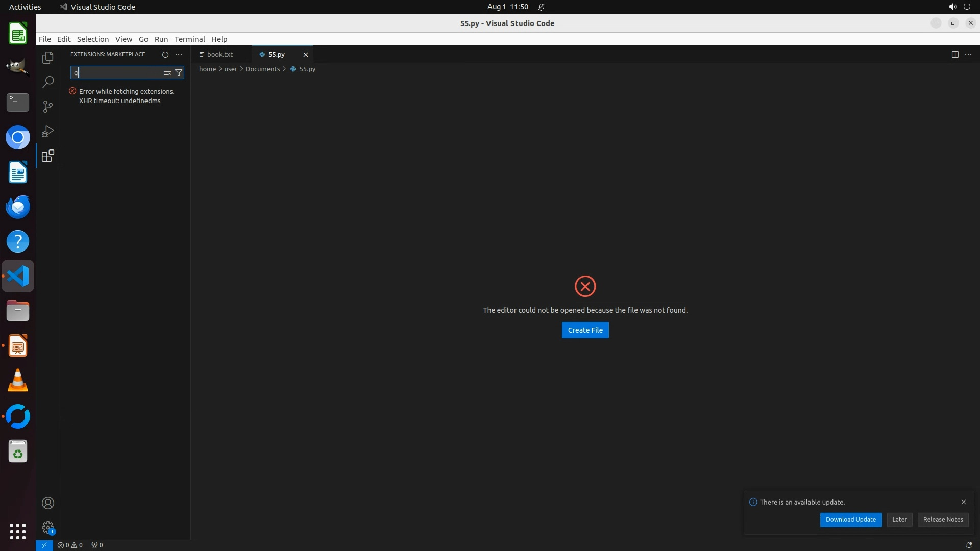Open the Source Control view
Screen dimensions: 980x551
(48, 106)
